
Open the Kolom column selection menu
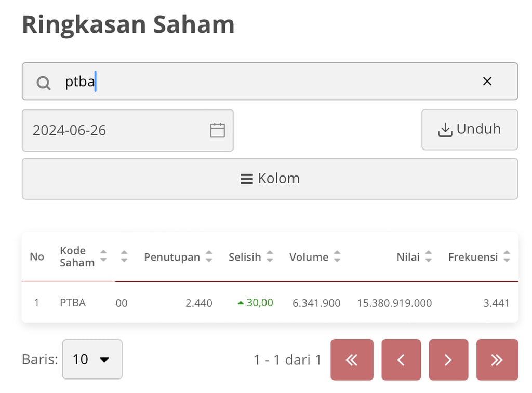tap(270, 179)
